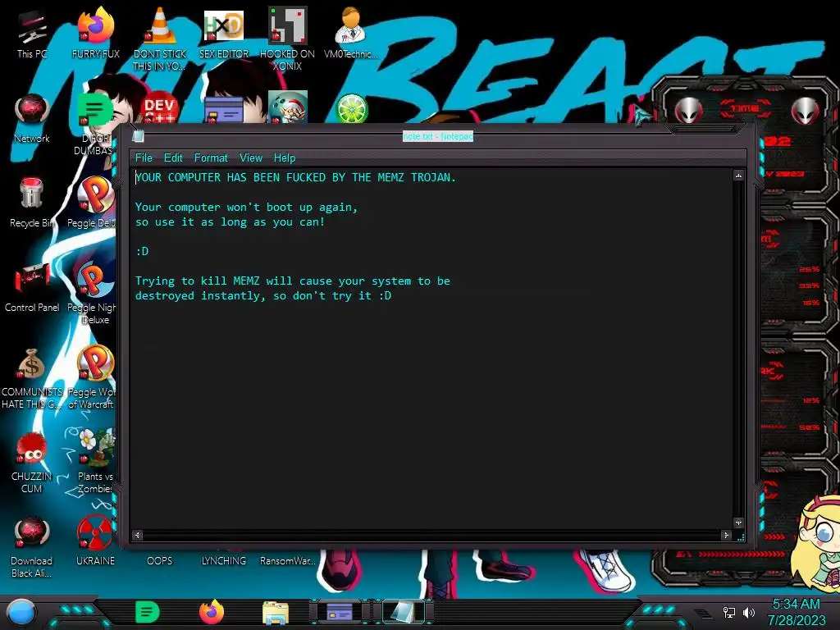Click Notepad vertical scrollbar down arrow
840x630 pixels.
coord(739,523)
